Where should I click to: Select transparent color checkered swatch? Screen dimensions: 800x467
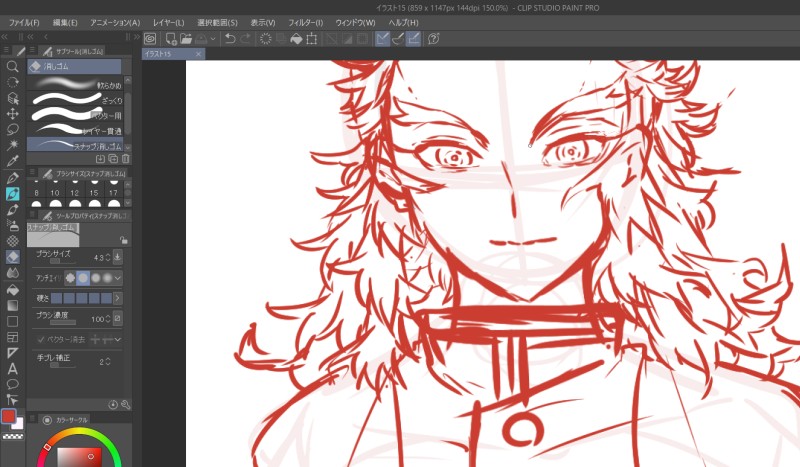12,437
